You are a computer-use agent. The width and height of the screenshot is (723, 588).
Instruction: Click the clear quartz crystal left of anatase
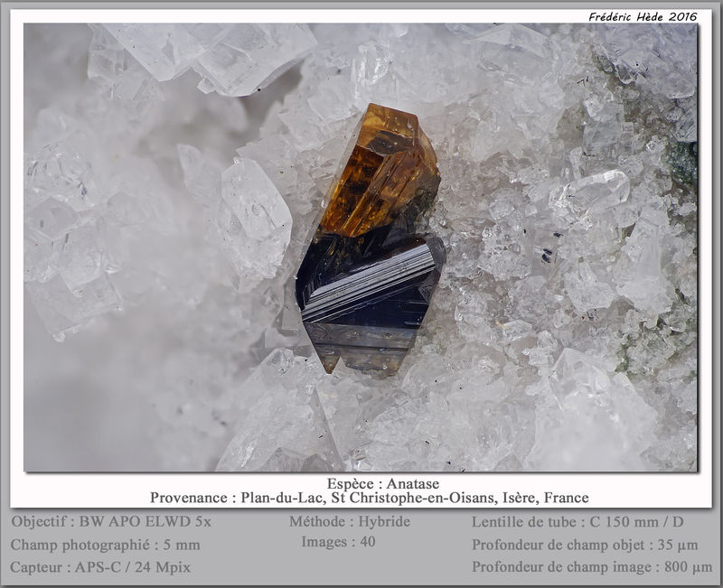tap(255, 219)
